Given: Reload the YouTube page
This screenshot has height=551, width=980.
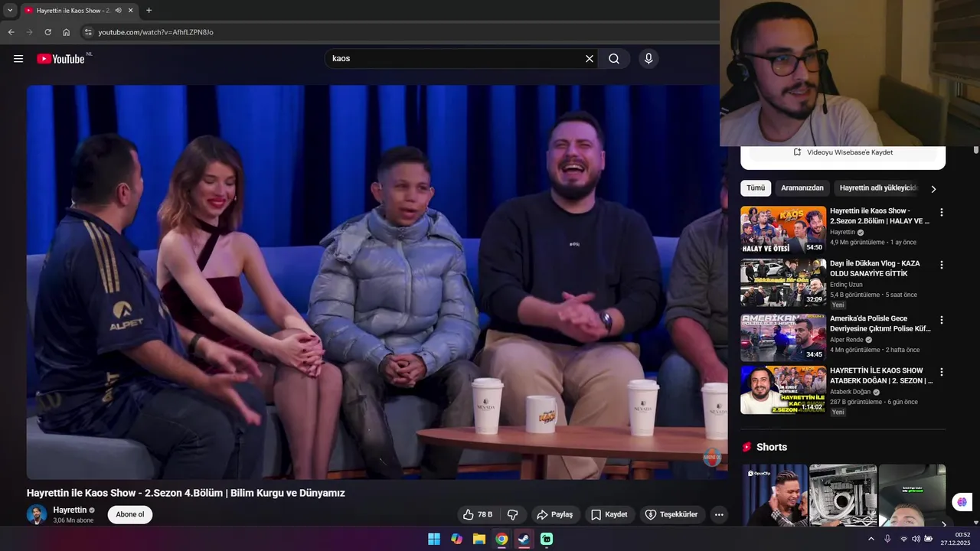Looking at the screenshot, I should (47, 32).
